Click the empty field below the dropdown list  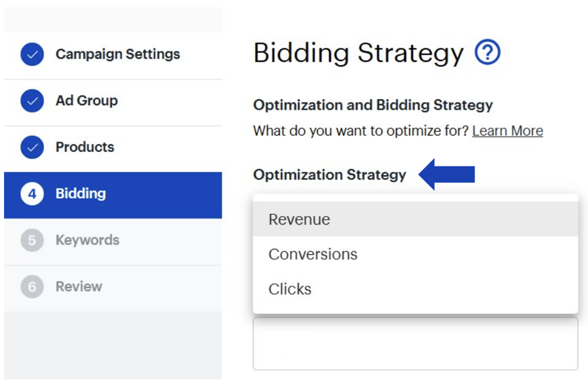415,344
